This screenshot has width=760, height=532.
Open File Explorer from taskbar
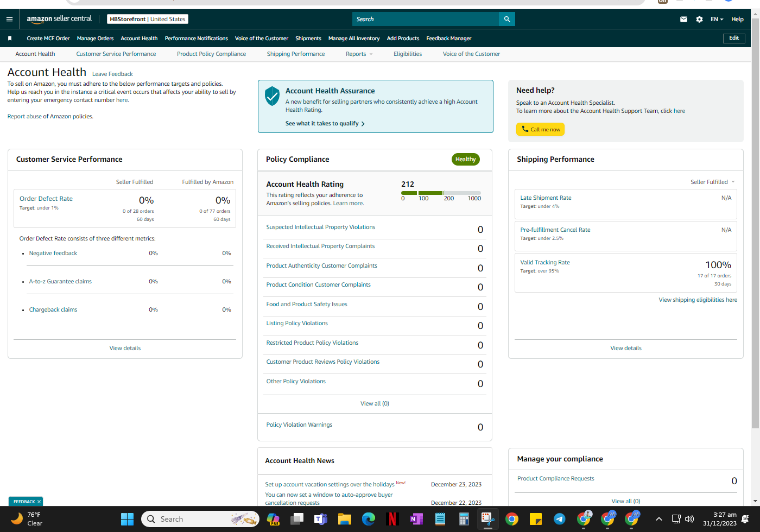[x=344, y=519]
